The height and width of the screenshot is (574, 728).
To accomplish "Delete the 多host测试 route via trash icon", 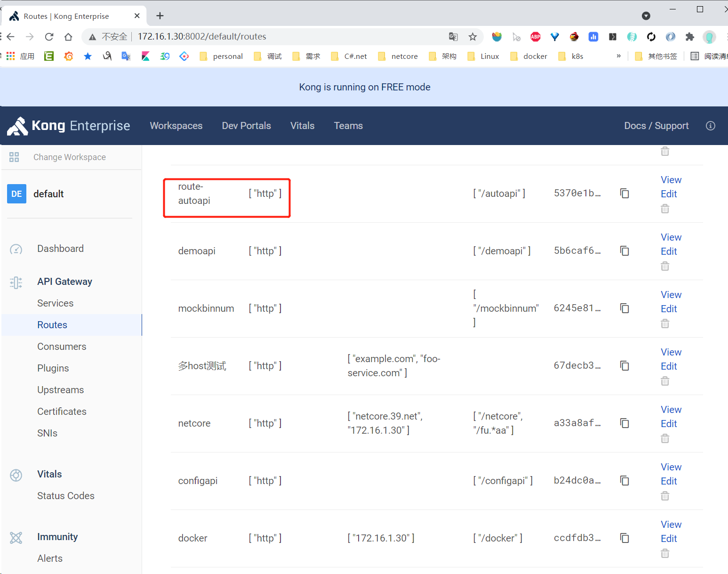I will point(665,381).
